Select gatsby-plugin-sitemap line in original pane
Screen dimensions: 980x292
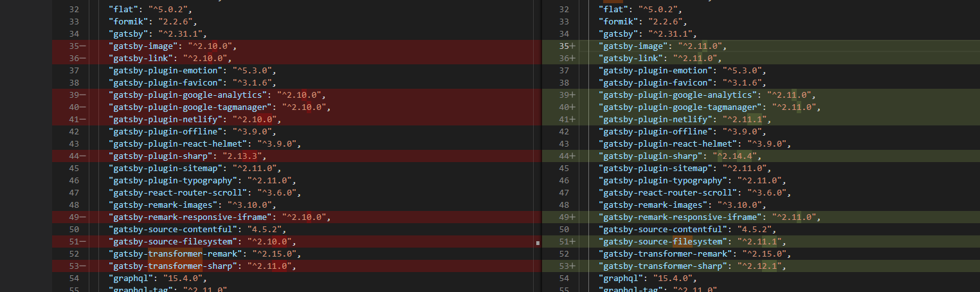(195, 169)
